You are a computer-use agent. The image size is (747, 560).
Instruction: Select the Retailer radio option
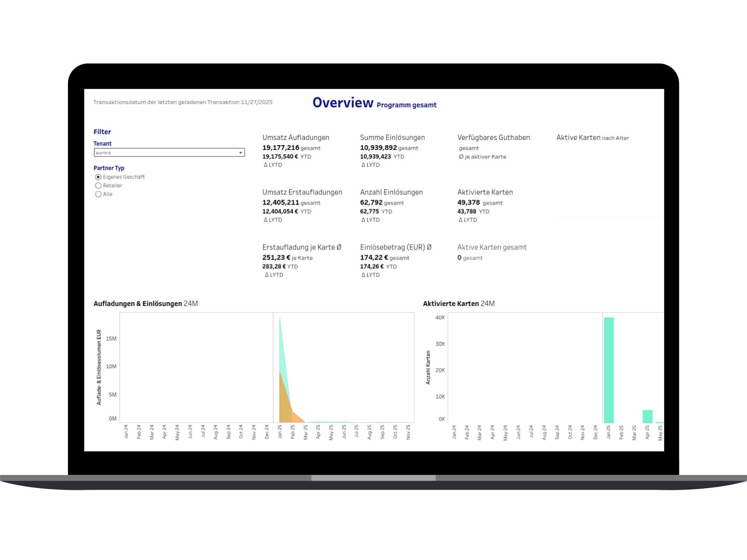(98, 186)
